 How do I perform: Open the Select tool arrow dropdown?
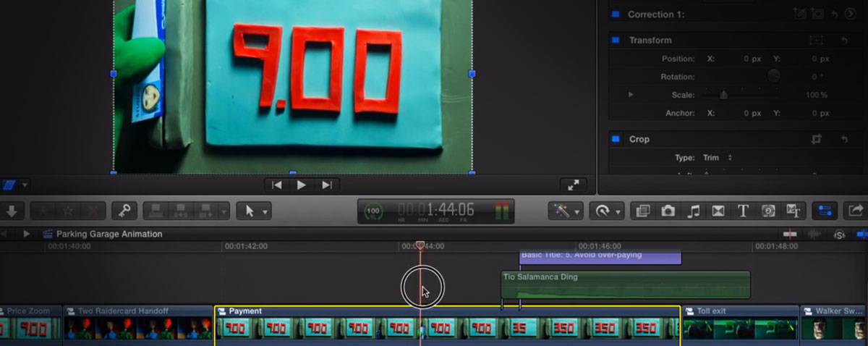[x=255, y=211]
